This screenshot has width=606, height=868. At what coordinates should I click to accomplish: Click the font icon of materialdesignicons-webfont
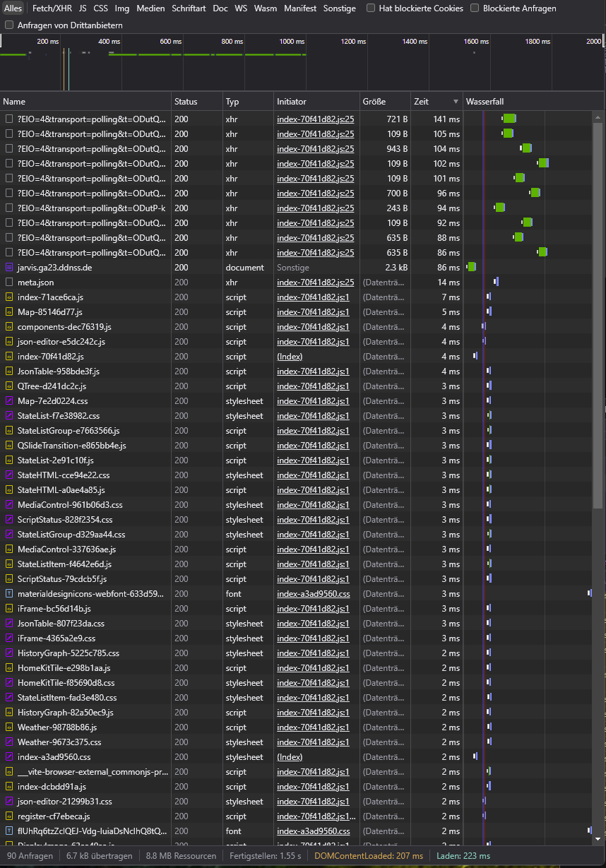click(x=9, y=594)
